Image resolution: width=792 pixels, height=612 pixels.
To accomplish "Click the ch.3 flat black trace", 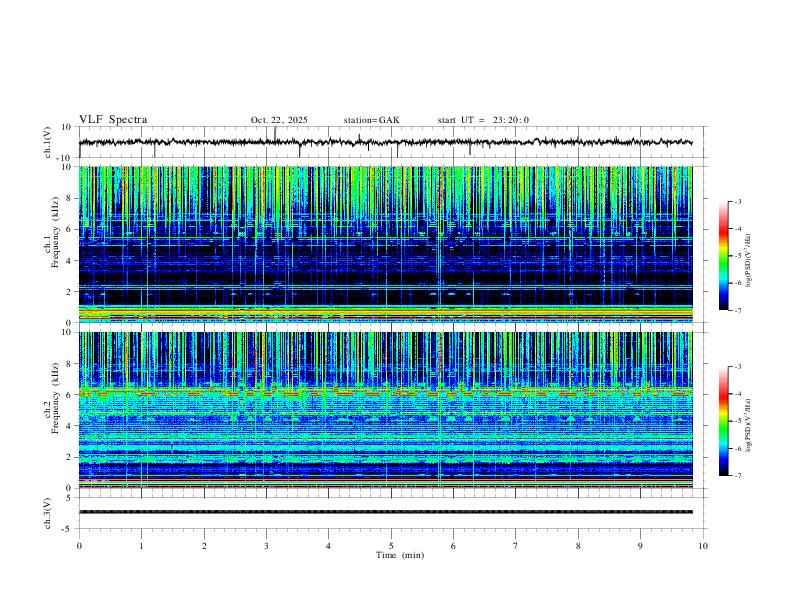I will [x=385, y=512].
